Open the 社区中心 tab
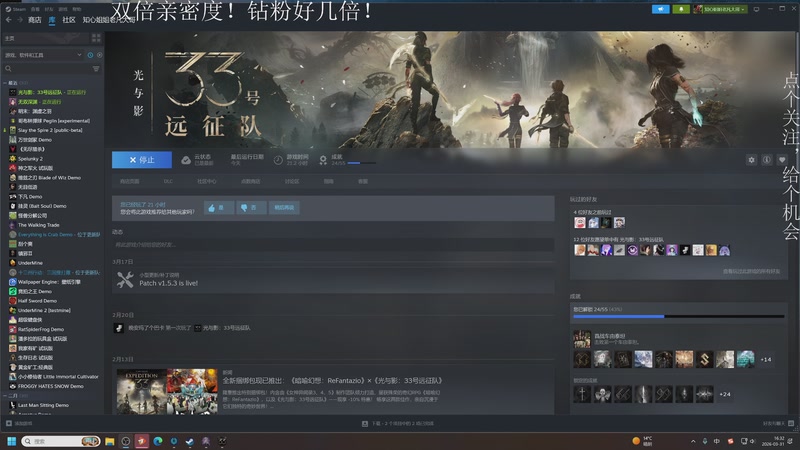The image size is (800, 450). point(207,181)
